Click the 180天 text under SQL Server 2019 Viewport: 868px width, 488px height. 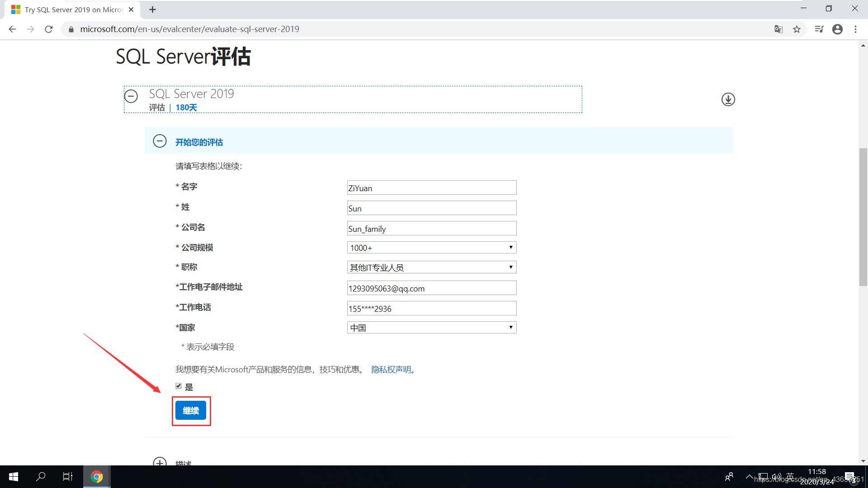(x=186, y=108)
